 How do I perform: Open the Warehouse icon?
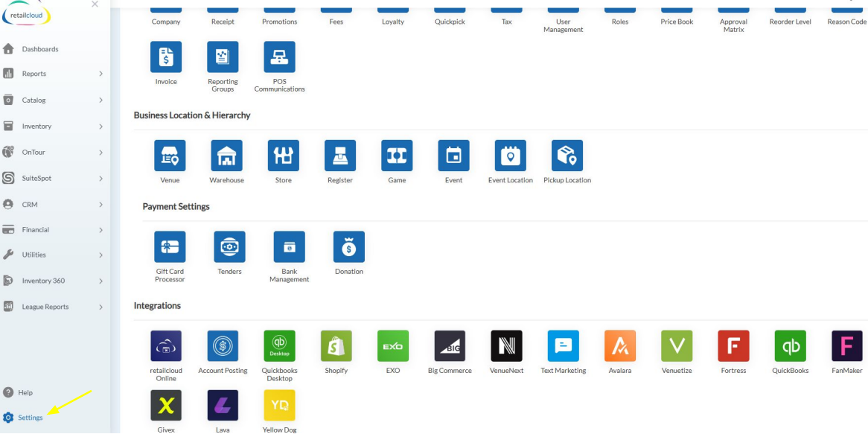[226, 156]
